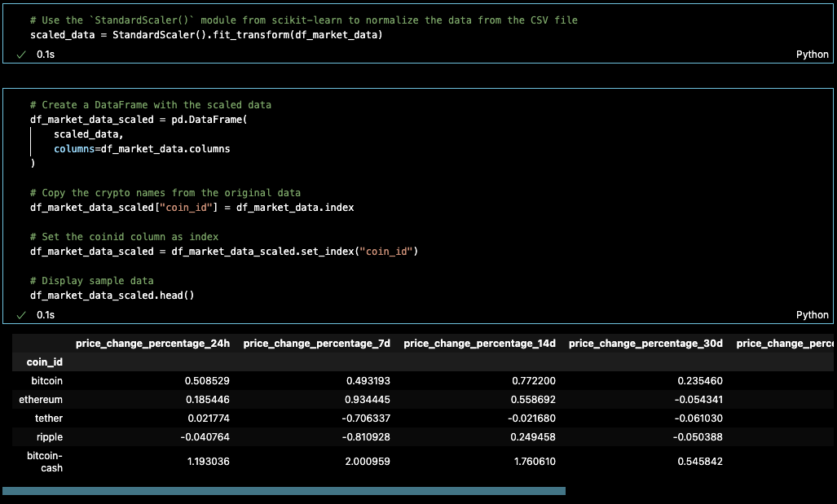
Task: Click the 0.1s execution time of first cell
Action: pyautogui.click(x=45, y=54)
